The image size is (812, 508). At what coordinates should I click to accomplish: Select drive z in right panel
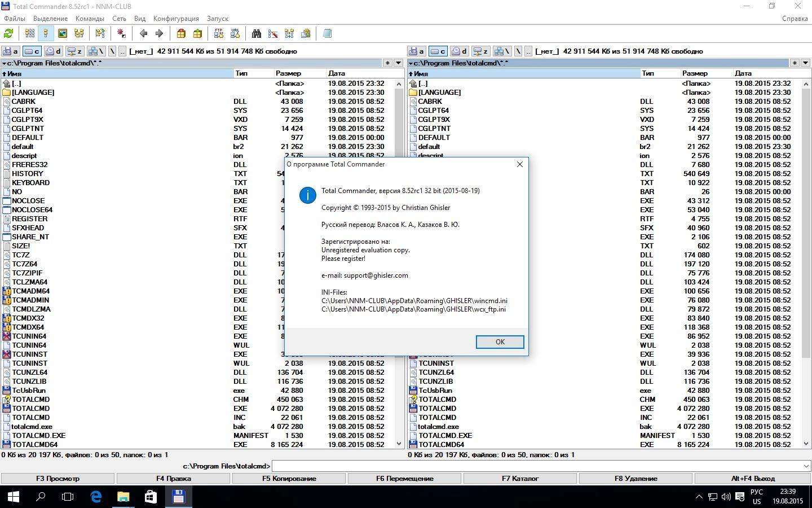point(481,51)
